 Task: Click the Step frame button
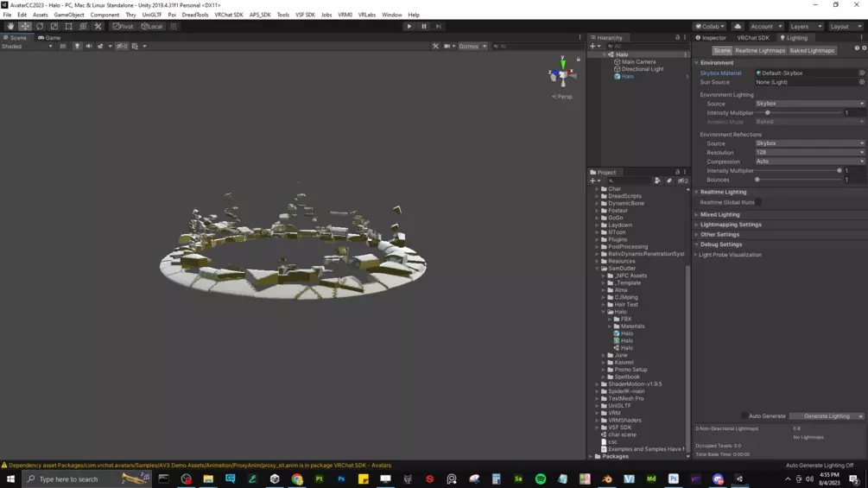pos(438,26)
